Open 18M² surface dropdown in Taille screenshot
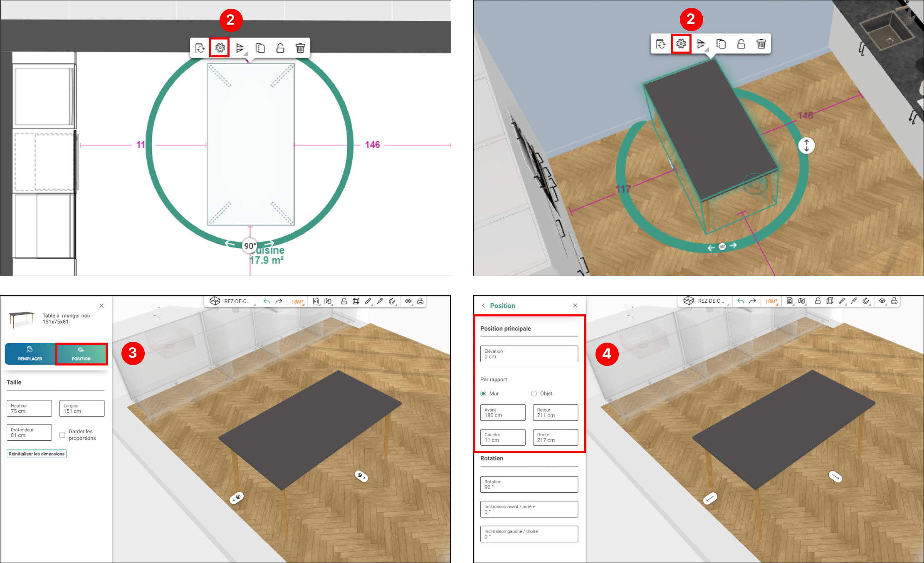Viewport: 924px width, 563px height. click(297, 301)
